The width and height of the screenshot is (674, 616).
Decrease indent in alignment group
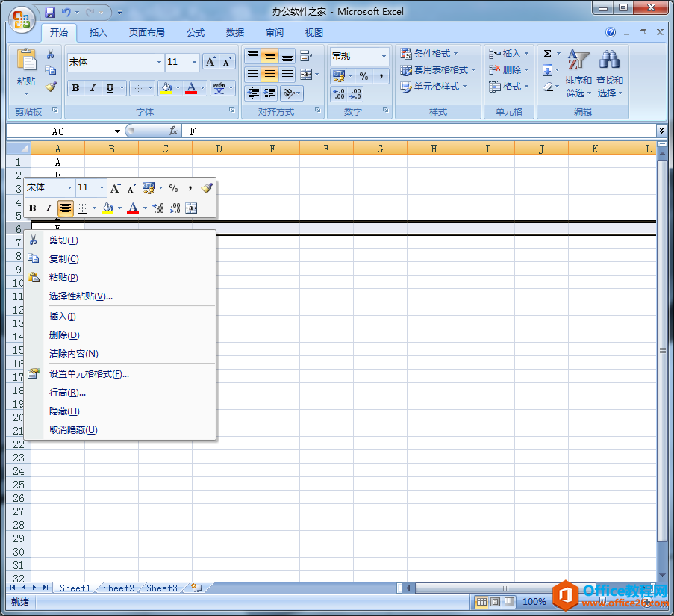click(253, 93)
